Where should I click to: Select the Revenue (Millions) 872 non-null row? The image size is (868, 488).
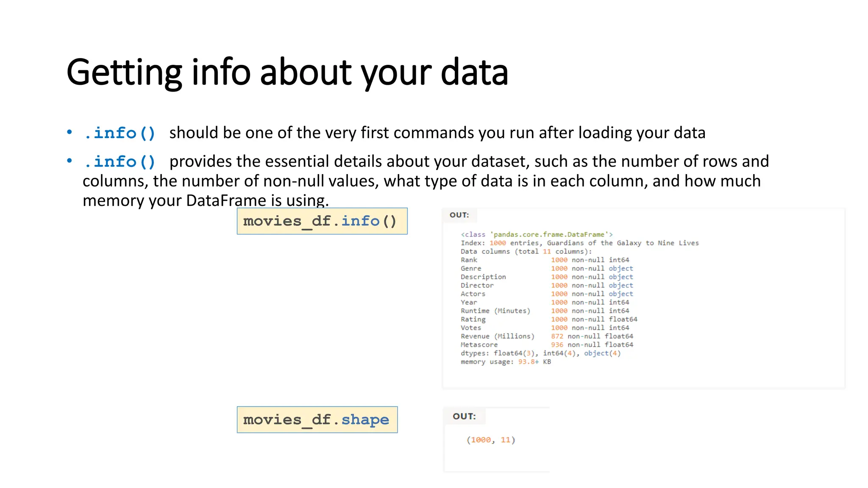pyautogui.click(x=547, y=336)
